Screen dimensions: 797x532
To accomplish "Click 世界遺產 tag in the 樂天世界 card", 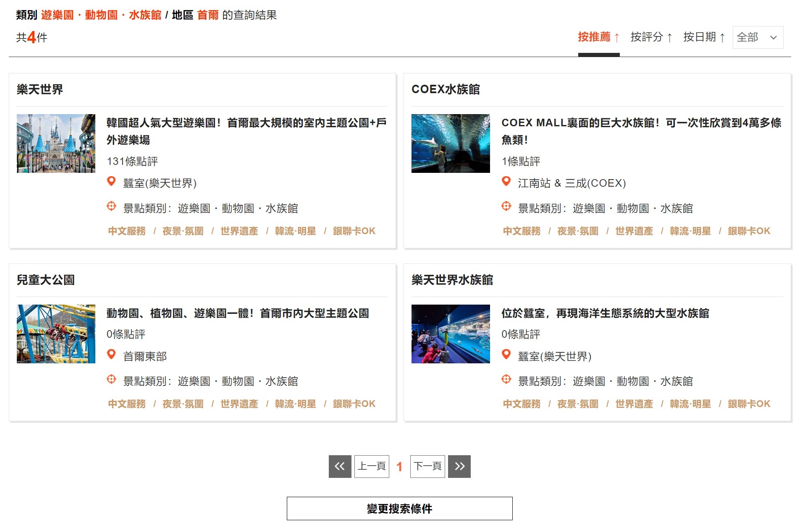I will 239,231.
